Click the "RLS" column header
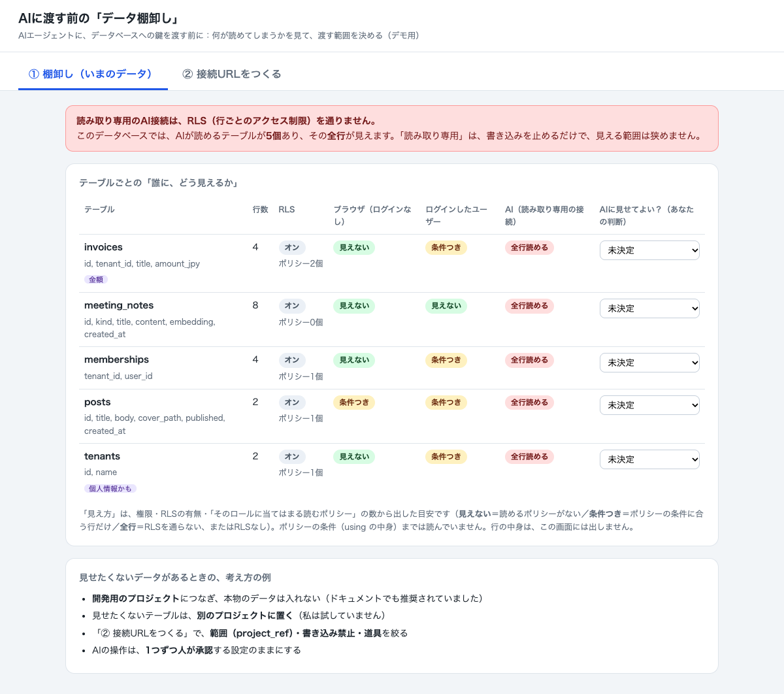784x694 pixels. coord(286,209)
